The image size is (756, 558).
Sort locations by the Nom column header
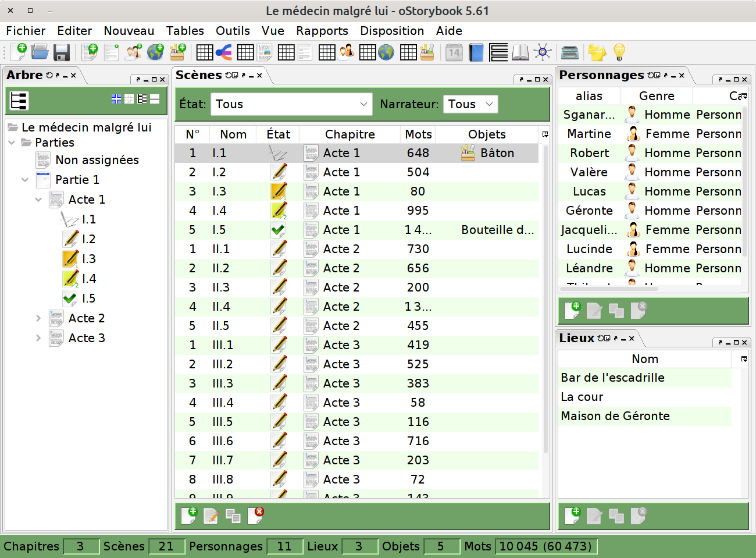pyautogui.click(x=645, y=359)
